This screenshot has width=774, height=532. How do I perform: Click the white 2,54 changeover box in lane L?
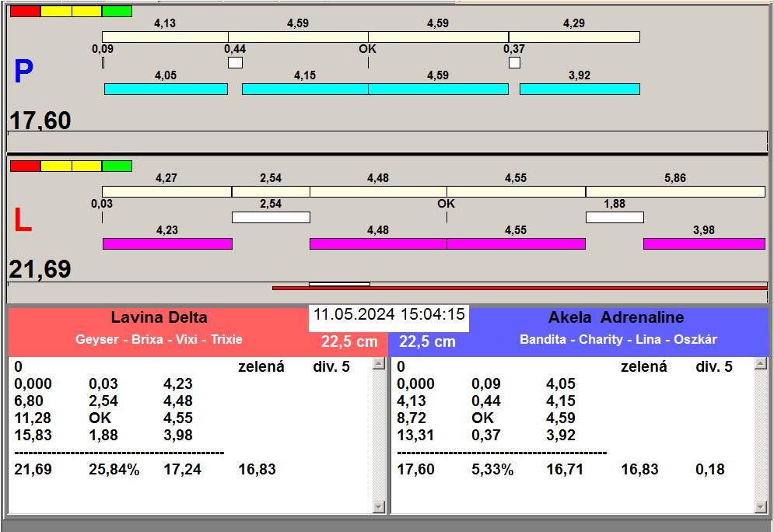271,217
